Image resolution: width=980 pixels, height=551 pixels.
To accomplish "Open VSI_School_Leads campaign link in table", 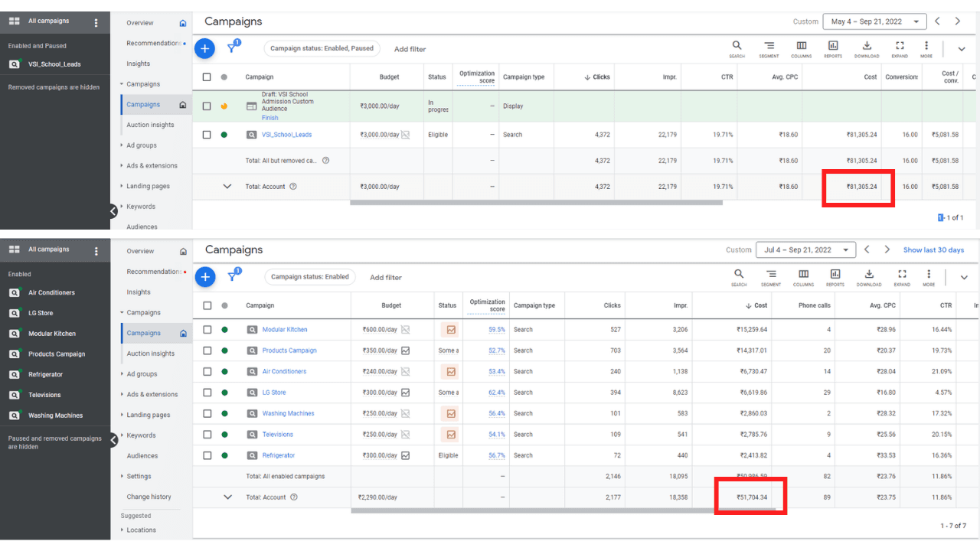I will coord(286,135).
